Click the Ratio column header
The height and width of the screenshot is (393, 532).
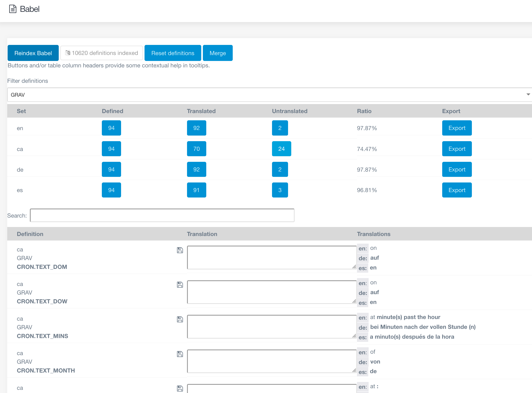tap(364, 111)
